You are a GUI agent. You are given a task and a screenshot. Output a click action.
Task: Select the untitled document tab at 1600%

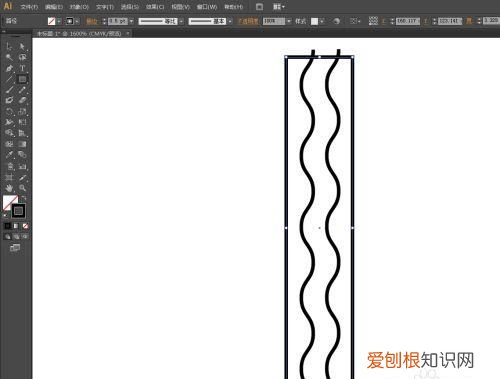click(x=79, y=34)
